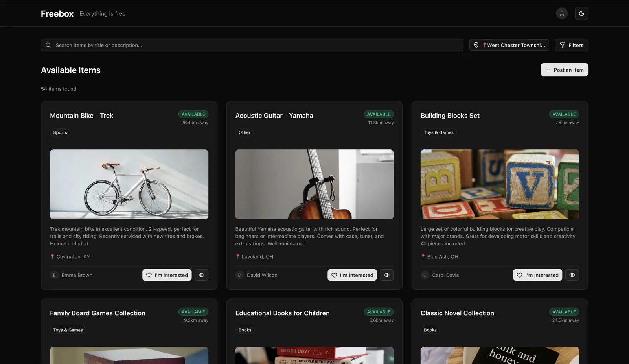Screen dimensions: 629x364
Task: Click David Wilson name
Action: (x=262, y=275)
